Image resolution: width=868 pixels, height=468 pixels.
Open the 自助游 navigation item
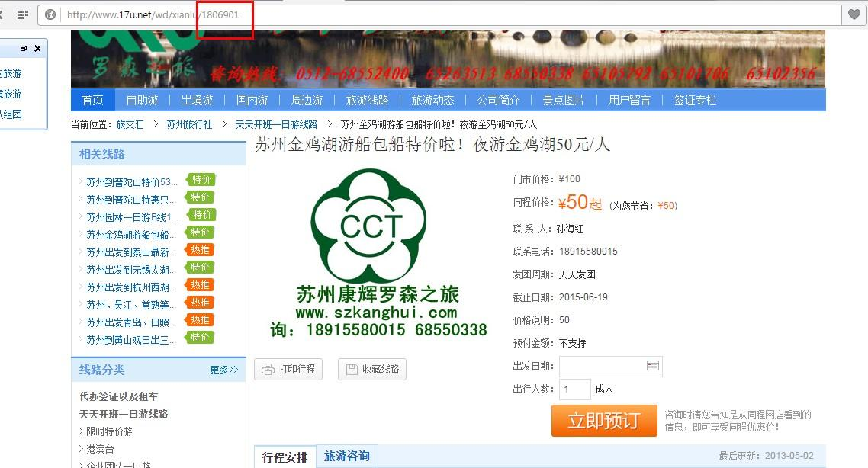(x=143, y=100)
